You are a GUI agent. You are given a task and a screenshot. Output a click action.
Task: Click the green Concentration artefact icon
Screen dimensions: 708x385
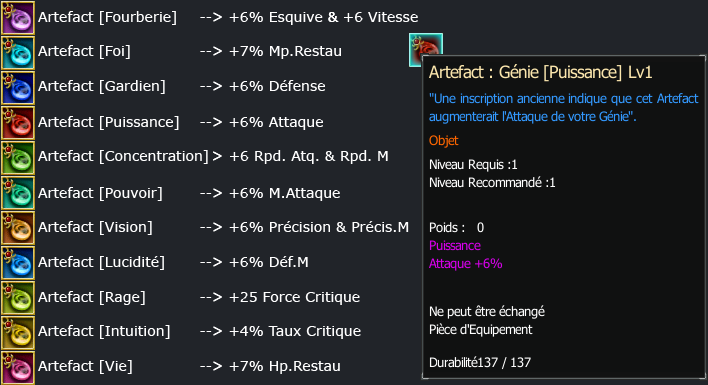click(18, 158)
